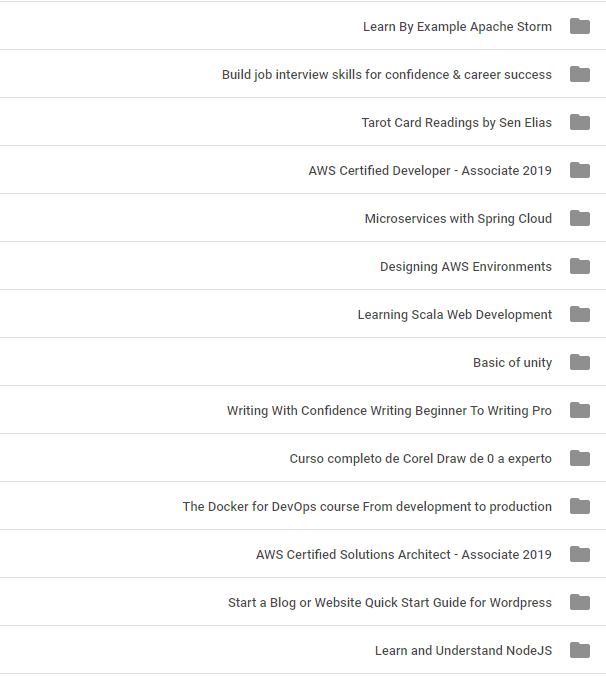The width and height of the screenshot is (606, 676).
Task: Click folder icon beside Curso completo de Corel Draw
Action: 580,458
